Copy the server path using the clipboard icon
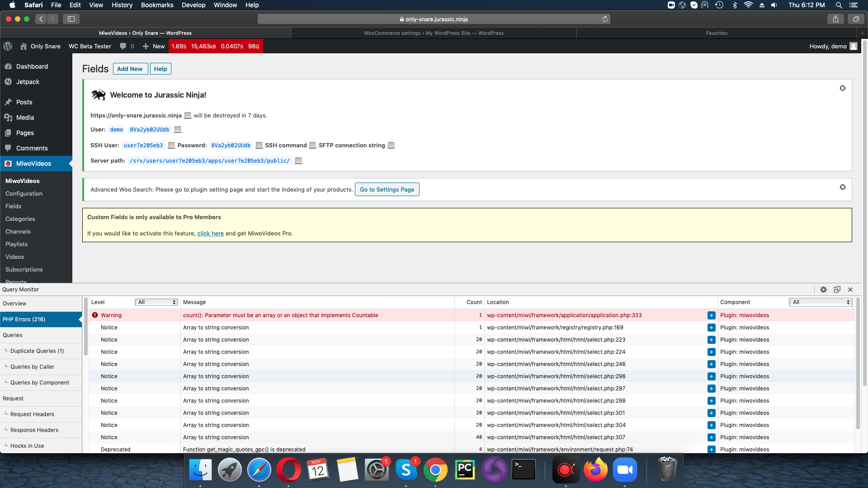 pos(298,160)
